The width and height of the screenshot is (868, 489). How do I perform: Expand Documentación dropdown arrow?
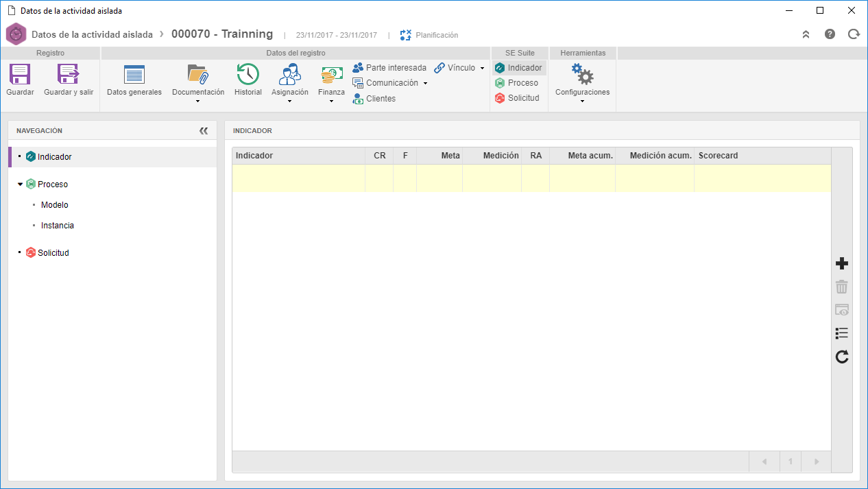click(x=198, y=102)
